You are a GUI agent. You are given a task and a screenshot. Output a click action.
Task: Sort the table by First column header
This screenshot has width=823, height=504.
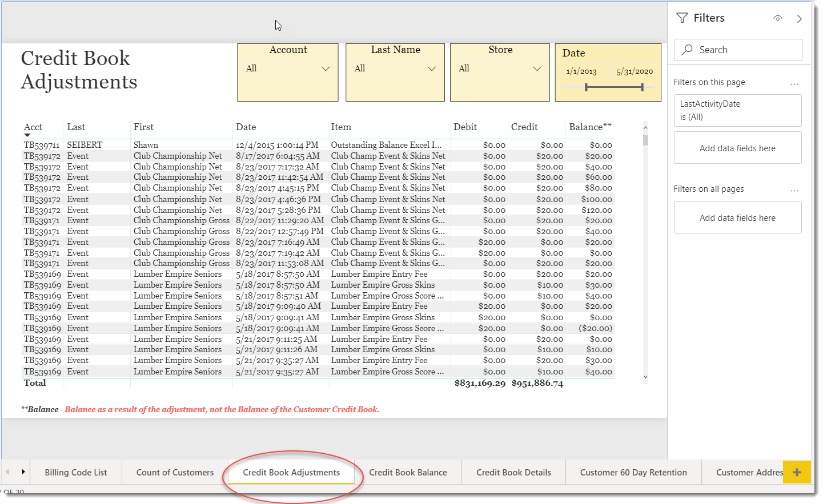[x=143, y=127]
